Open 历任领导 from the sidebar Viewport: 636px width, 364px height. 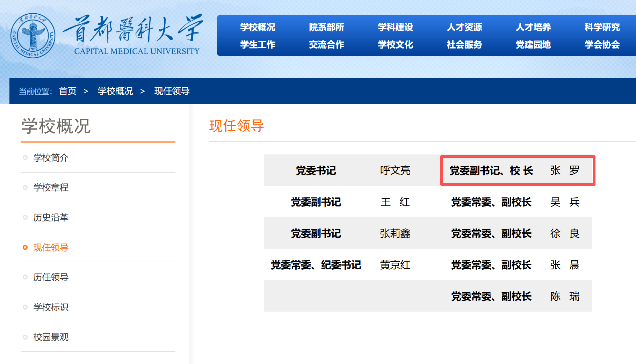click(x=51, y=277)
